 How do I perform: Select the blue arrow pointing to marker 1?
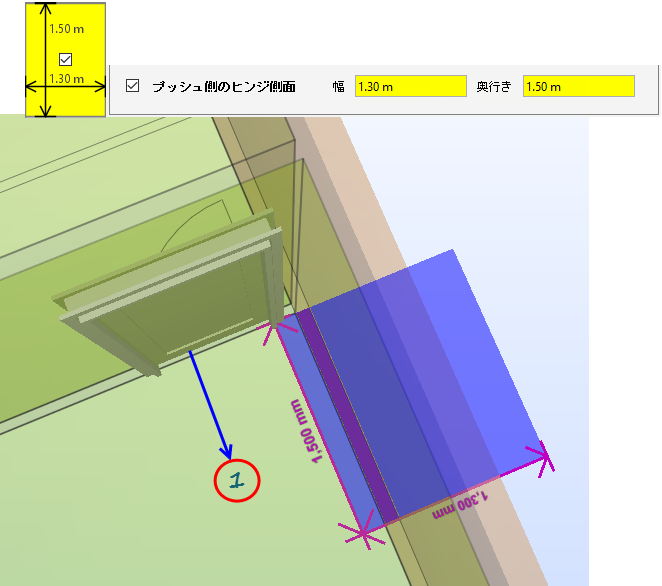click(x=210, y=404)
